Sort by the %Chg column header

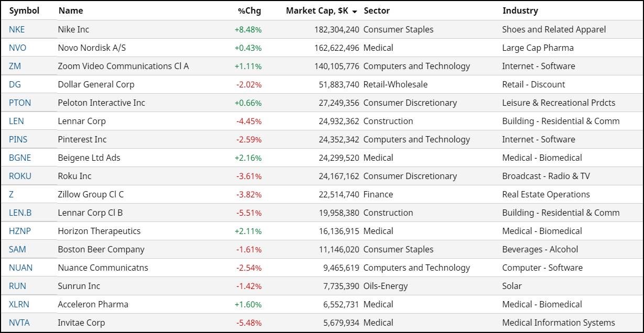pos(249,10)
